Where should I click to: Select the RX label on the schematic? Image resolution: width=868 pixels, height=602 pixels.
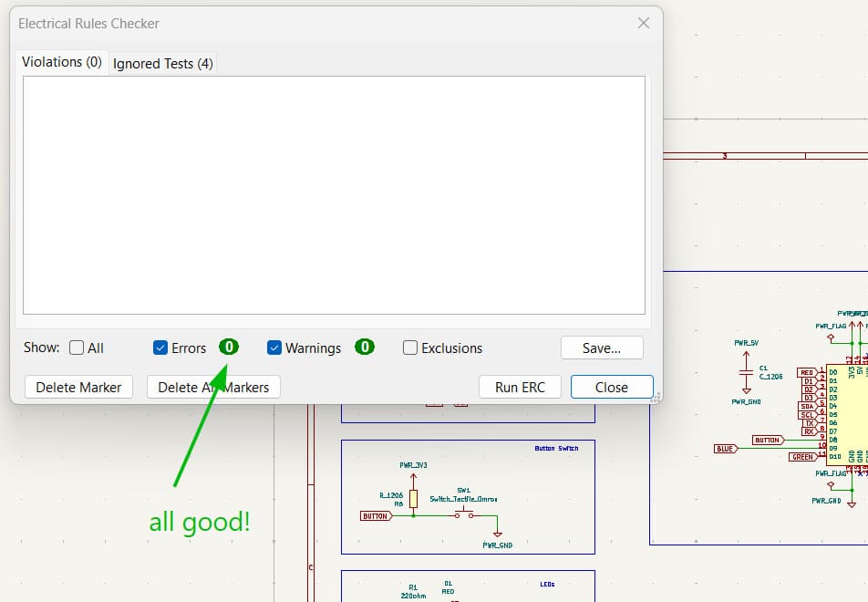(810, 431)
